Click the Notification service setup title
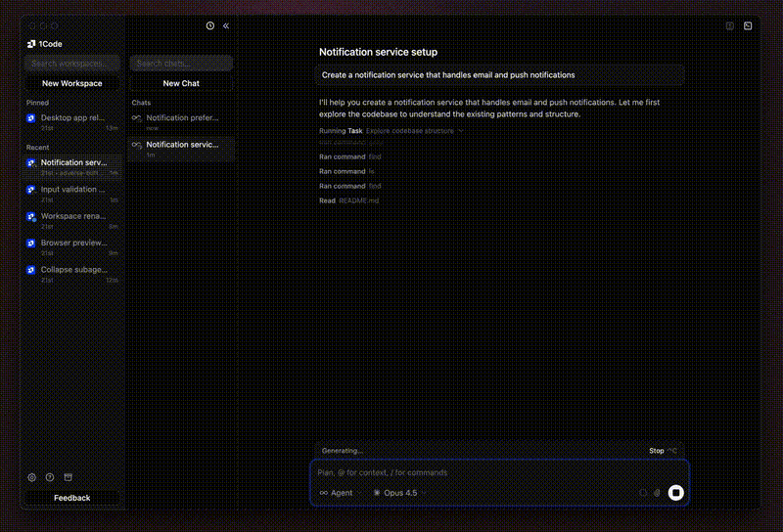Viewport: 783px width, 532px height. [378, 52]
